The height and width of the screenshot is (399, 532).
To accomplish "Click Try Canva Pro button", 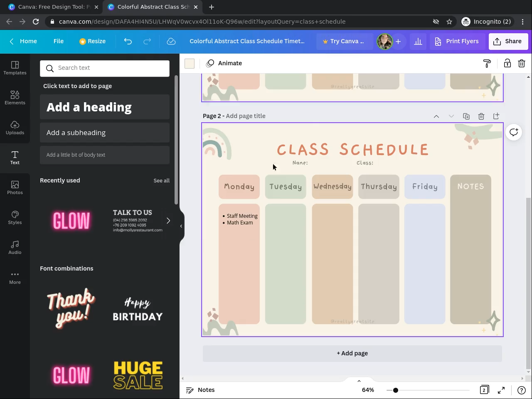I will pyautogui.click(x=344, y=41).
